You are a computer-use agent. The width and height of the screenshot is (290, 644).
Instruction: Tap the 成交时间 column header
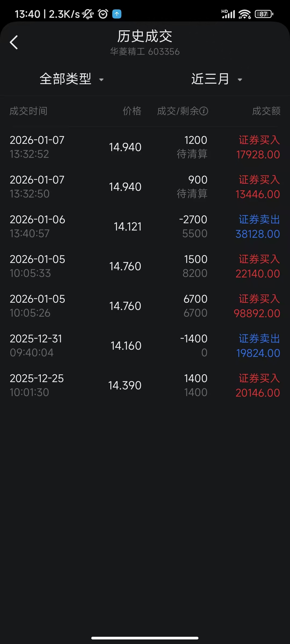[28, 111]
